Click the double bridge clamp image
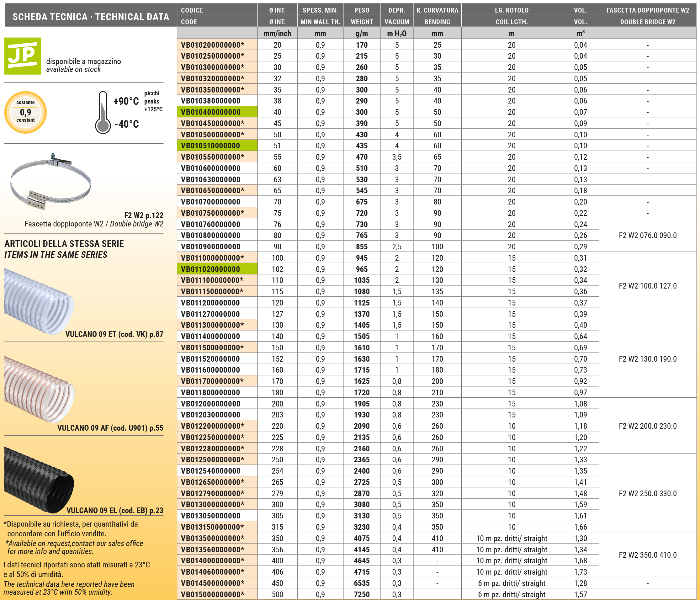Screen dimensions: 700x600 click(51, 182)
